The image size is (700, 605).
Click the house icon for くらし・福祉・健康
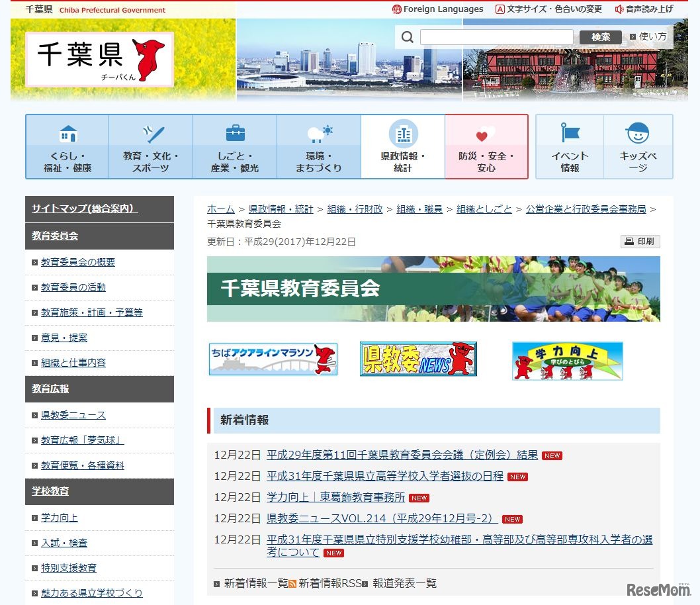[67, 134]
